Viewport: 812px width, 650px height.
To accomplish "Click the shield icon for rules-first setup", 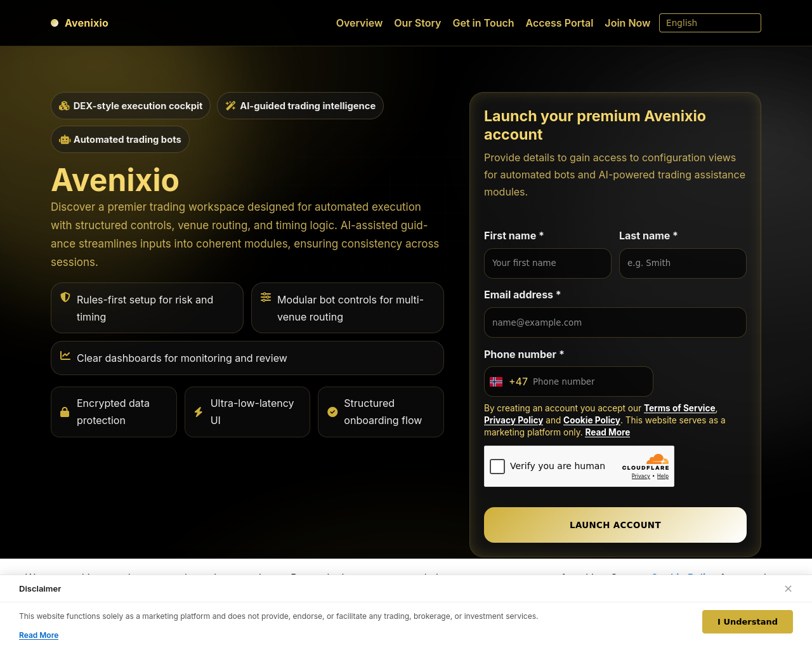I will tap(65, 297).
